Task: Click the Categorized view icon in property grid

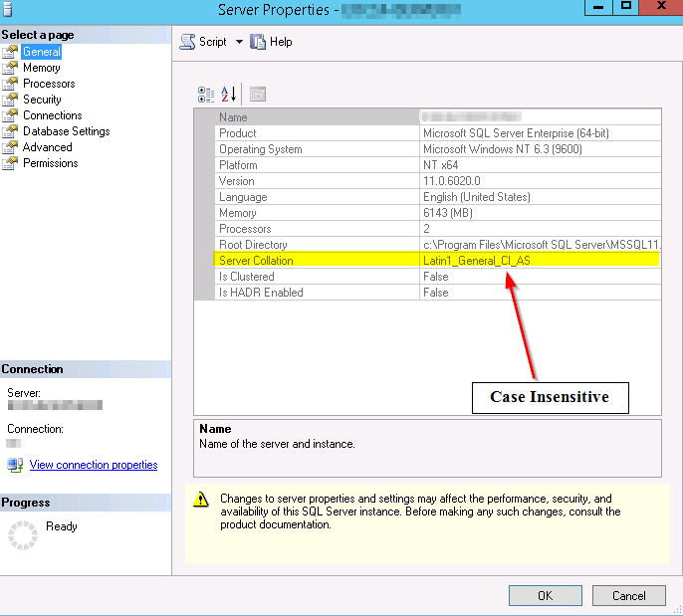Action: (206, 95)
